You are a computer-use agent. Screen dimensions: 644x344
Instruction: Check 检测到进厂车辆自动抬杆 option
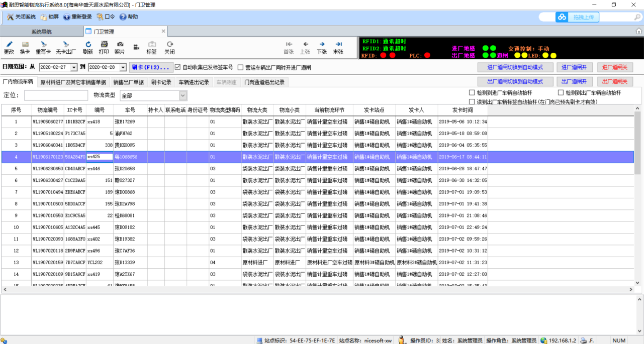tap(472, 93)
